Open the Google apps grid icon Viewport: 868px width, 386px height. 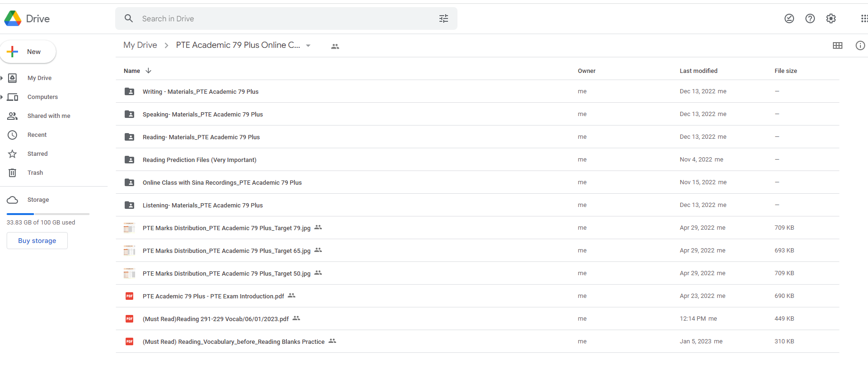864,18
